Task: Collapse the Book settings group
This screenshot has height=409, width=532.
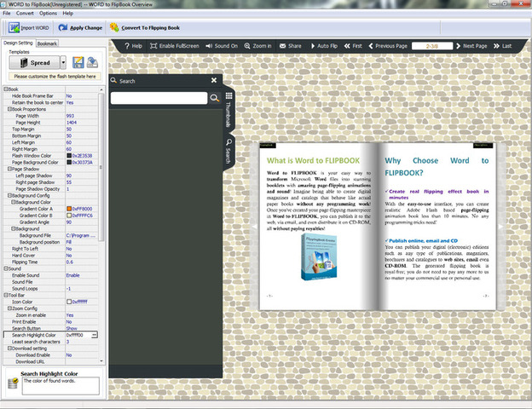Action: coord(6,89)
